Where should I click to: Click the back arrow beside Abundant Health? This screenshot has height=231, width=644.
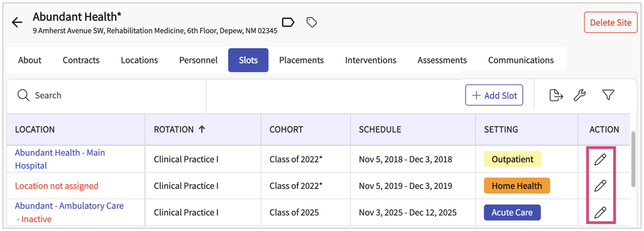[x=17, y=22]
